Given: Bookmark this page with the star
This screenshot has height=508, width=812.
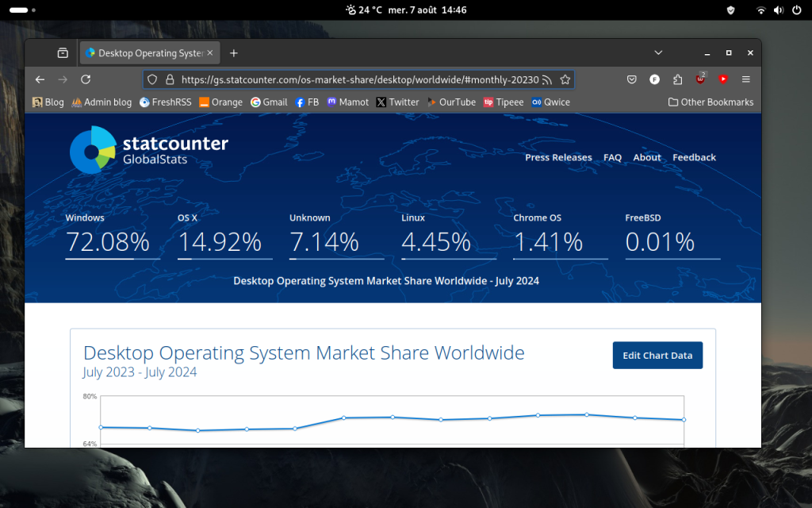Looking at the screenshot, I should tap(565, 80).
